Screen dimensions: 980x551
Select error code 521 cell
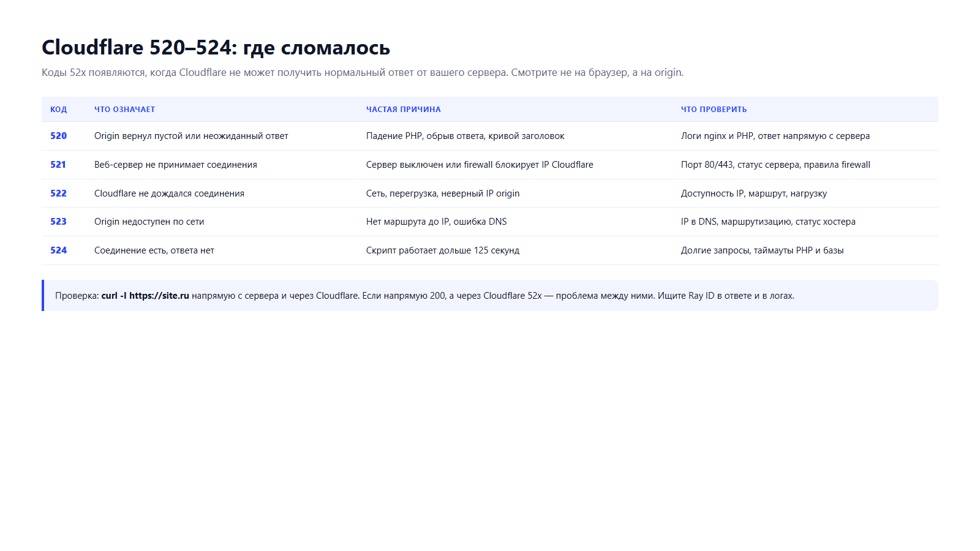tap(58, 165)
